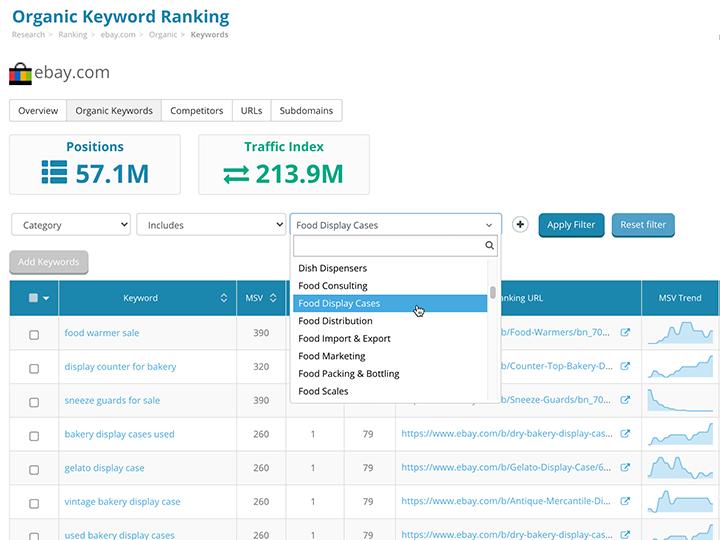Toggle the select-all checkbox in table header
Viewport: 720px width, 540px height.
pos(34,298)
